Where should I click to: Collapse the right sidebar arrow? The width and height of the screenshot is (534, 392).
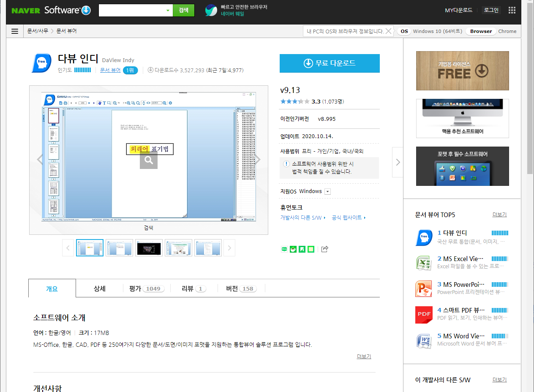point(398,162)
